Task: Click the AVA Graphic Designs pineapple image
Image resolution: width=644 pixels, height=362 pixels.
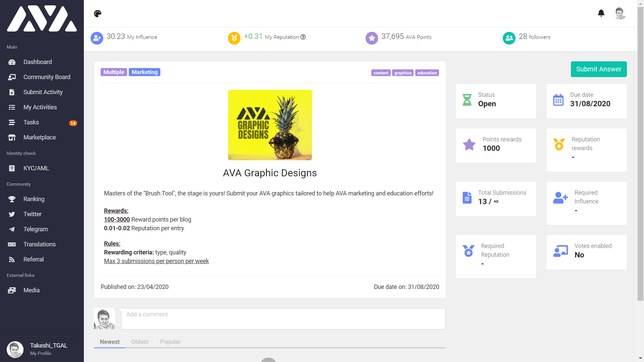Action: [x=270, y=125]
